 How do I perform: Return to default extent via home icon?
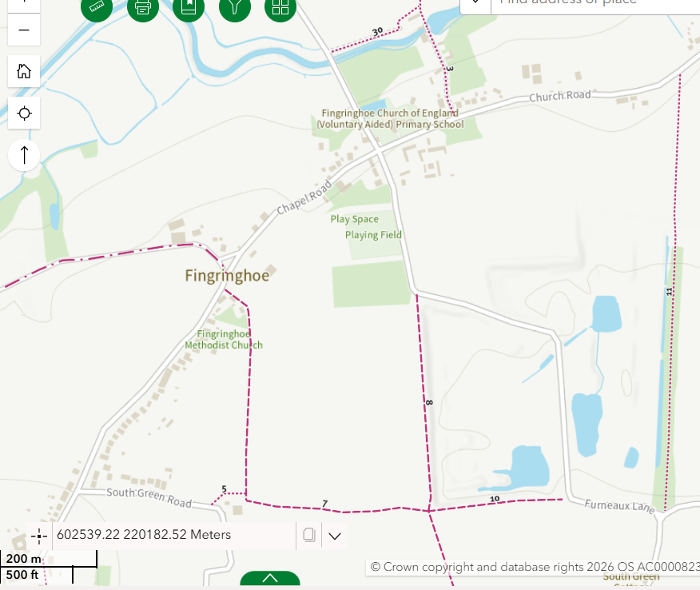pos(24,71)
